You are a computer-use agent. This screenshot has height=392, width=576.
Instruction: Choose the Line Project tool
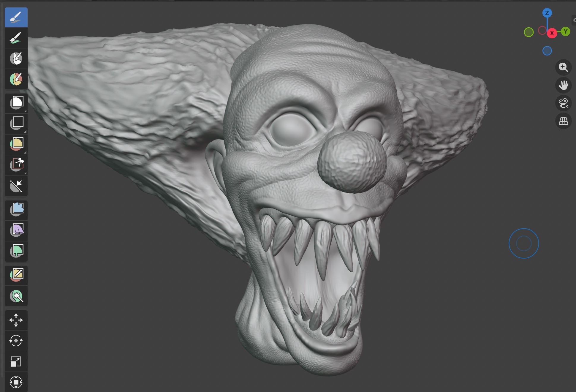pyautogui.click(x=16, y=186)
